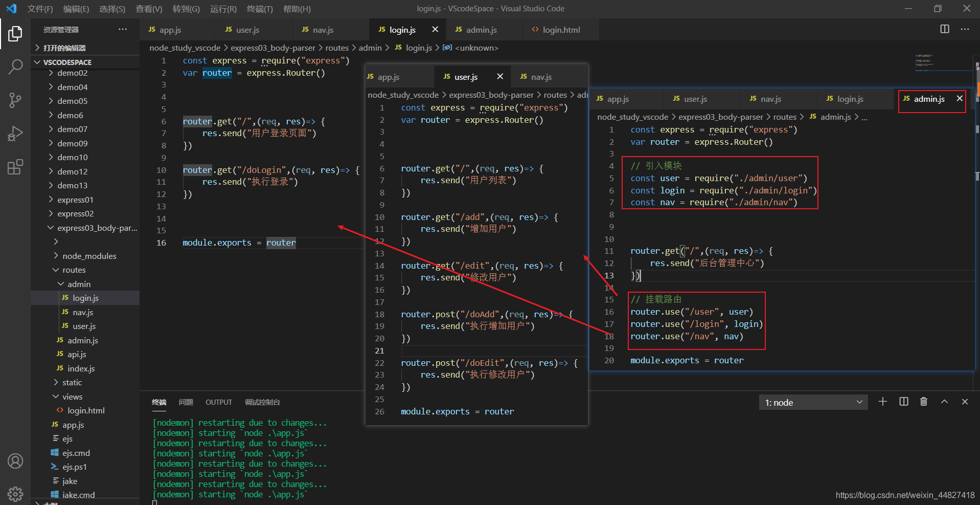980x505 pixels.
Task: Collapse the VSCODESPACE section
Action: click(85, 62)
